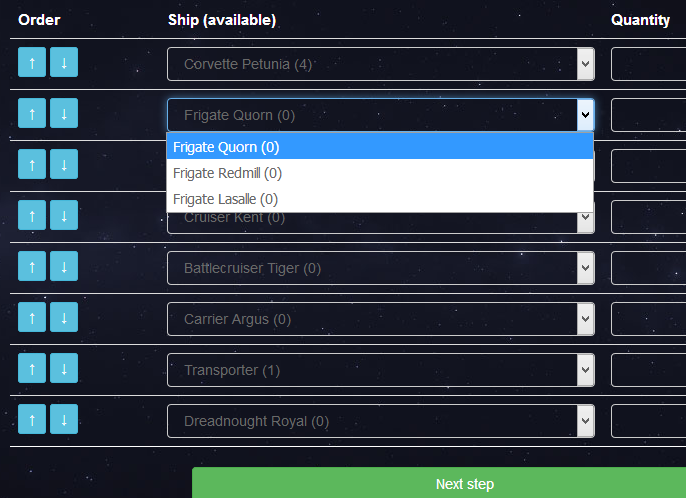Open the Transporter ship dropdown
Viewport: 686px width, 498px height.
pyautogui.click(x=380, y=370)
